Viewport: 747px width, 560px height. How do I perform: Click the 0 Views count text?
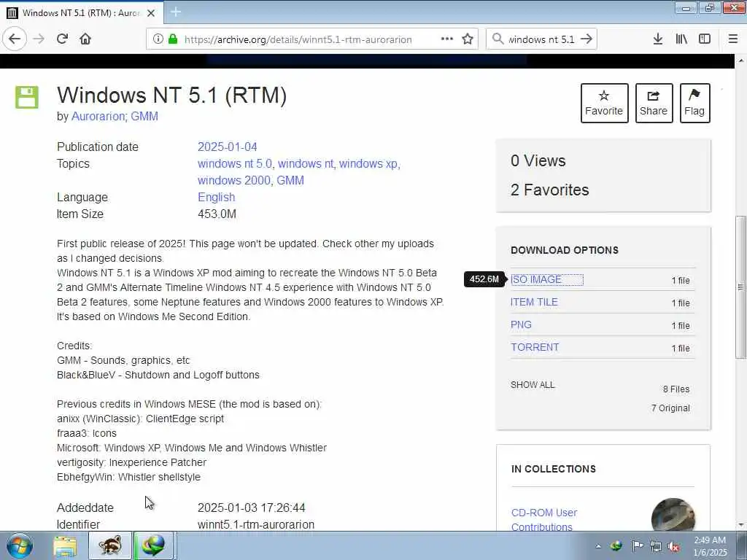coord(538,160)
